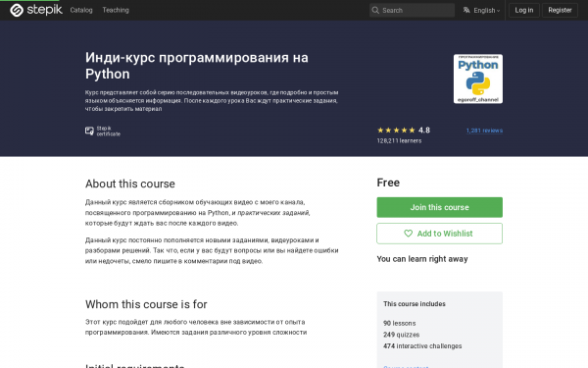Open the 1,281 reviews link
The height and width of the screenshot is (368, 588).
484,131
